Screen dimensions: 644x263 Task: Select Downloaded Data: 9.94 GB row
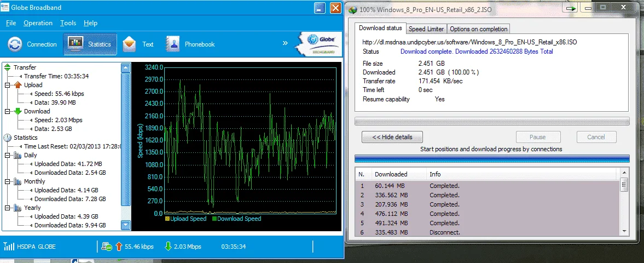click(x=70, y=225)
